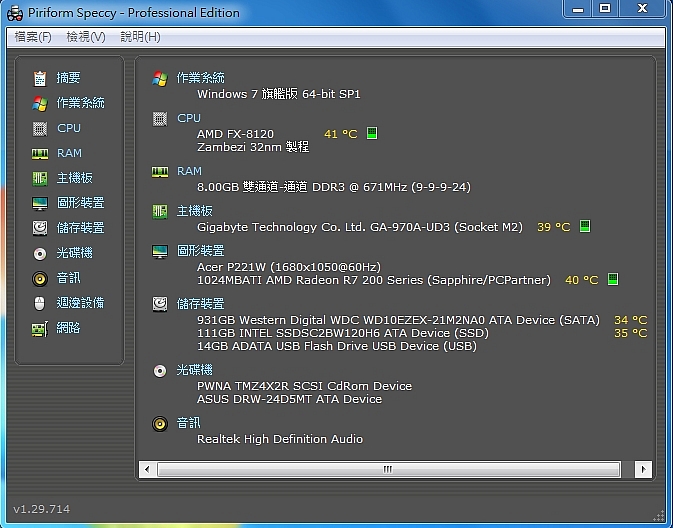
Task: Click the Speccy application icon in title bar
Action: click(x=15, y=13)
